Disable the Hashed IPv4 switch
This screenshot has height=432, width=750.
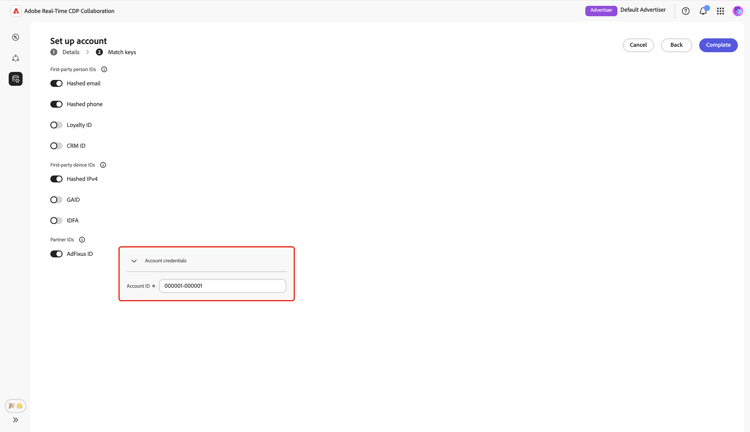(x=56, y=179)
